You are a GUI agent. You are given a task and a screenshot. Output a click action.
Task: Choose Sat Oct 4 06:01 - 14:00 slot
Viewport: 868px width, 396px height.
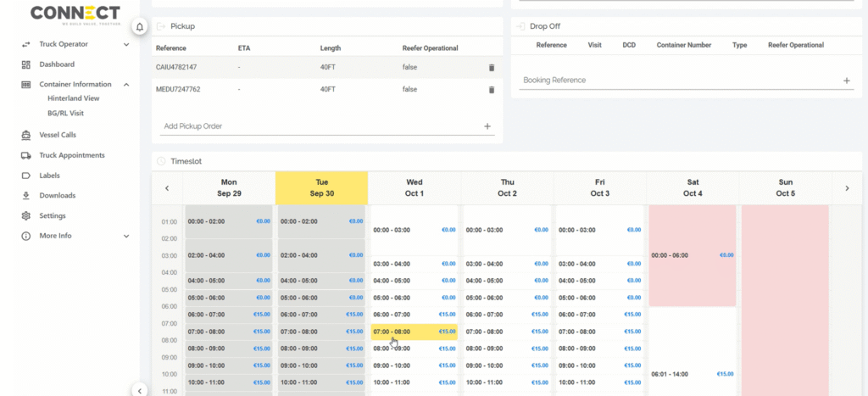pos(692,374)
